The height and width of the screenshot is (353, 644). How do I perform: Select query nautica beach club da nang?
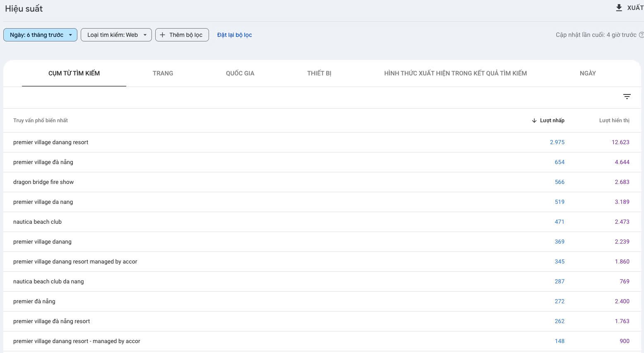pyautogui.click(x=48, y=281)
